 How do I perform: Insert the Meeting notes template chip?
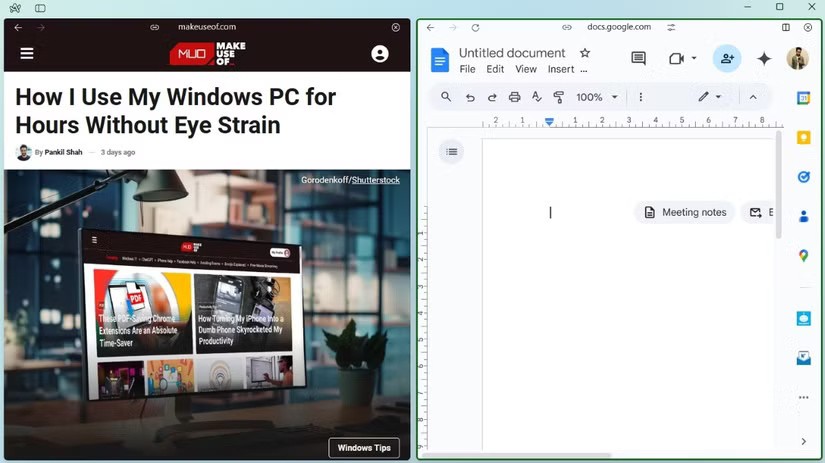click(x=685, y=212)
